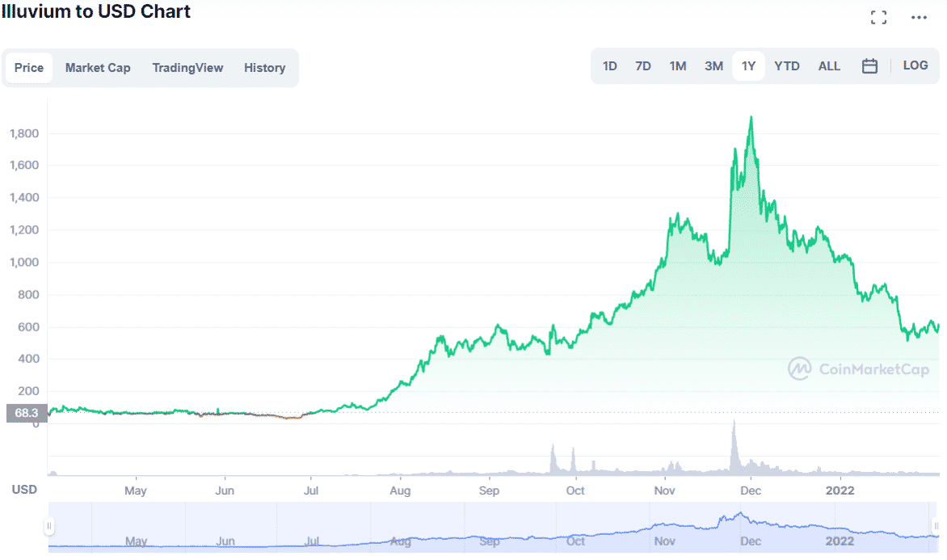Select the 1D time range
The image size is (947, 560).
[x=610, y=65]
